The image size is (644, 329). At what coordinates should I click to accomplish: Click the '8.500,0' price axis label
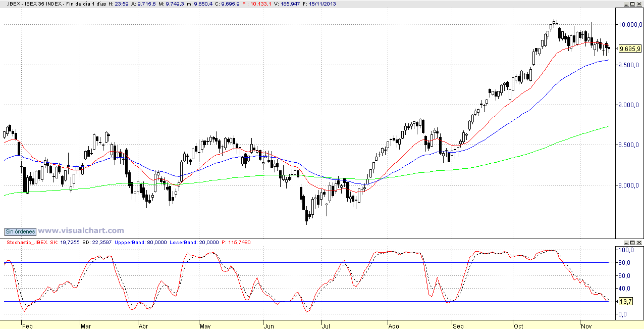pyautogui.click(x=629, y=145)
